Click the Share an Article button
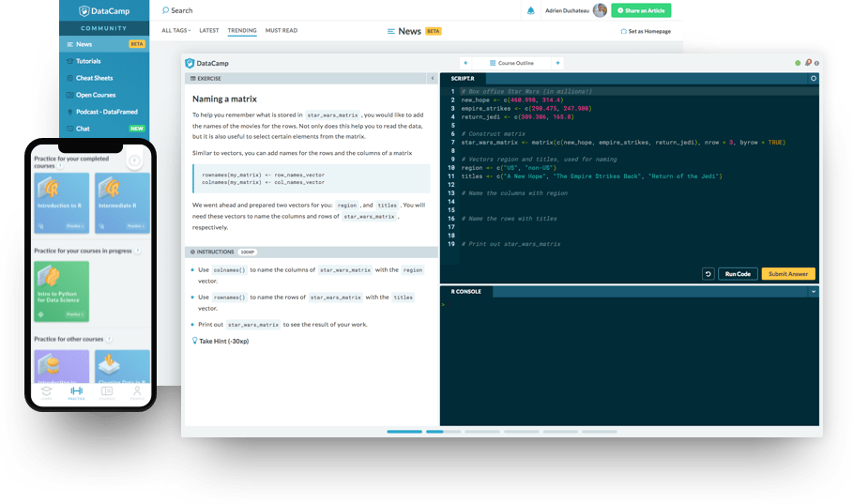The width and height of the screenshot is (853, 504). coord(641,10)
